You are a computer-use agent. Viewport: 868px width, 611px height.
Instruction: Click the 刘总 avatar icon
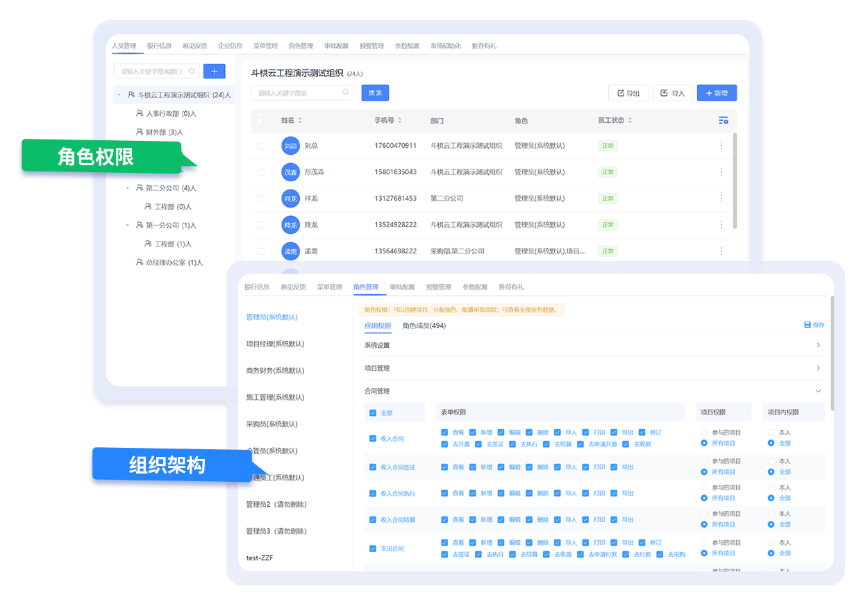point(290,146)
